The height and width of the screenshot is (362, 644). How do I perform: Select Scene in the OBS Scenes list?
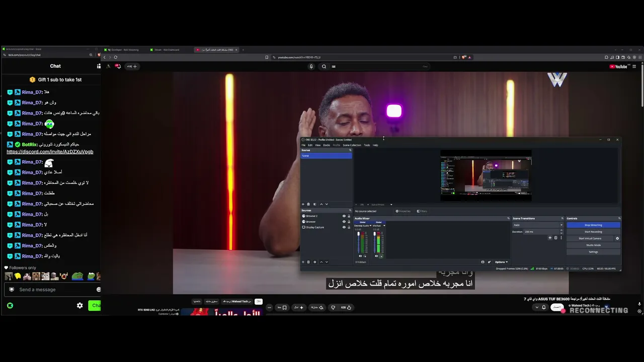[x=326, y=156]
